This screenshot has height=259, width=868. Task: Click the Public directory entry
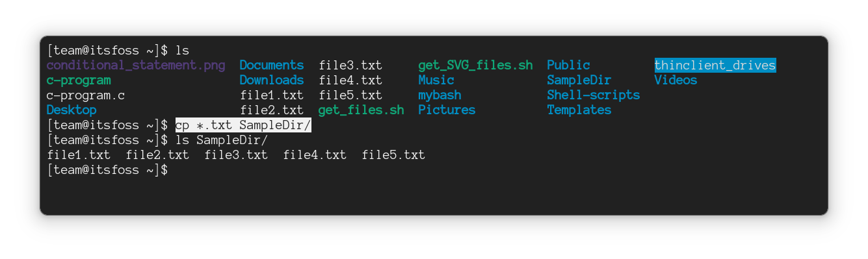coord(568,66)
